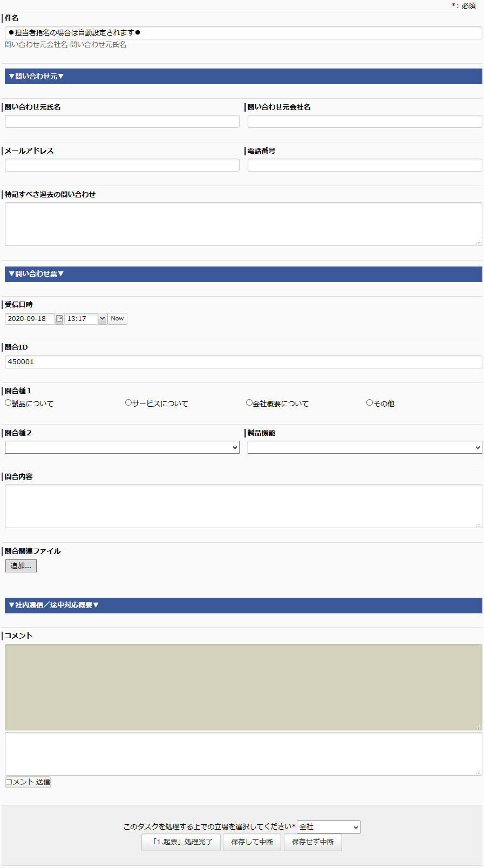Open the time dropdown showing 13:17

coord(102,319)
